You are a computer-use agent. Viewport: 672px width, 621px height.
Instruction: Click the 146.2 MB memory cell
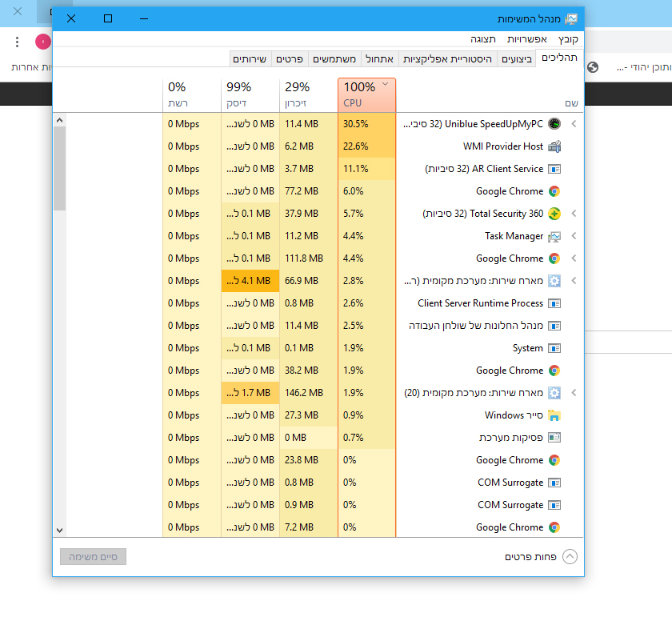click(x=309, y=393)
